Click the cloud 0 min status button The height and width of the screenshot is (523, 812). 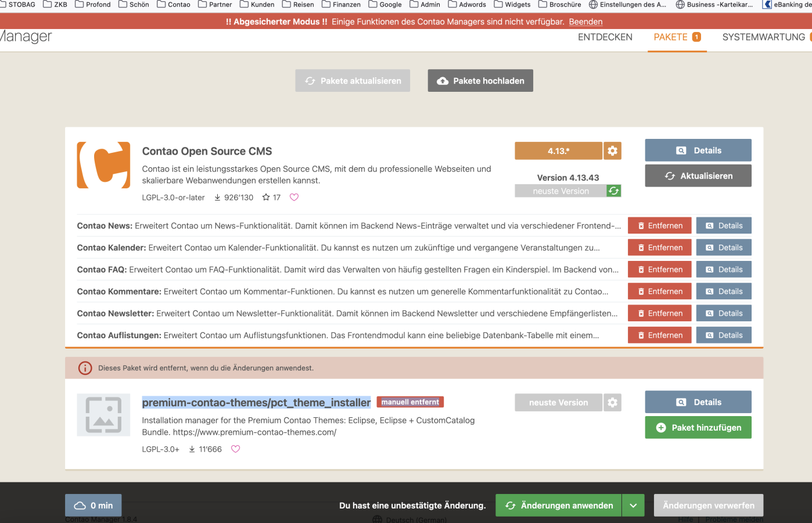pyautogui.click(x=94, y=506)
